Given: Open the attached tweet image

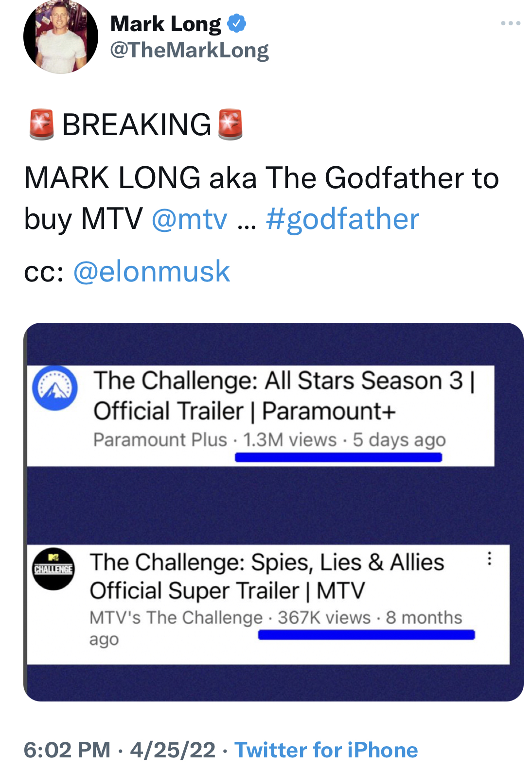Looking at the screenshot, I should [273, 512].
